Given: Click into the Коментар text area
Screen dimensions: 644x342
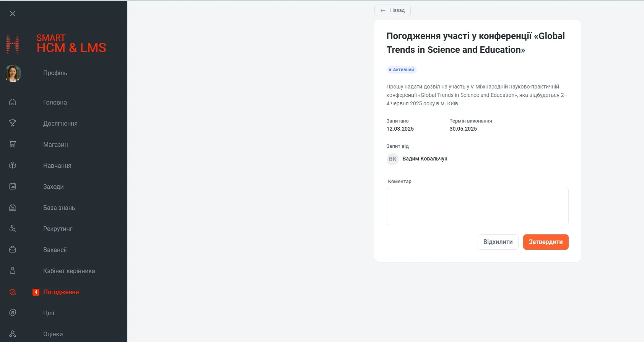Looking at the screenshot, I should tap(477, 206).
